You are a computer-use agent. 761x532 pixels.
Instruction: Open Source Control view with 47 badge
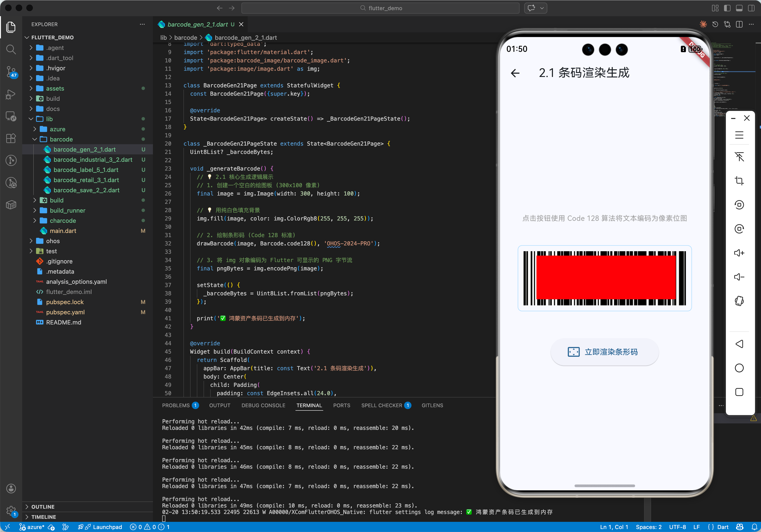(11, 71)
